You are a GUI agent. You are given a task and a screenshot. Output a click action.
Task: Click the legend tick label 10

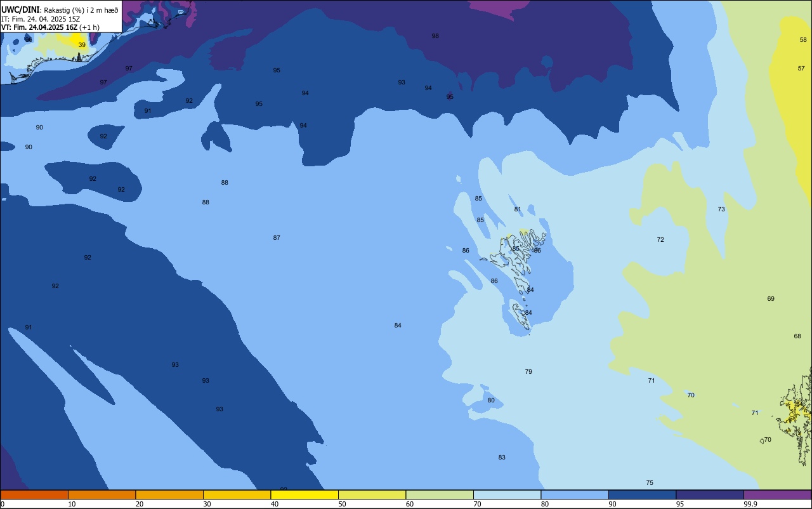tap(72, 504)
